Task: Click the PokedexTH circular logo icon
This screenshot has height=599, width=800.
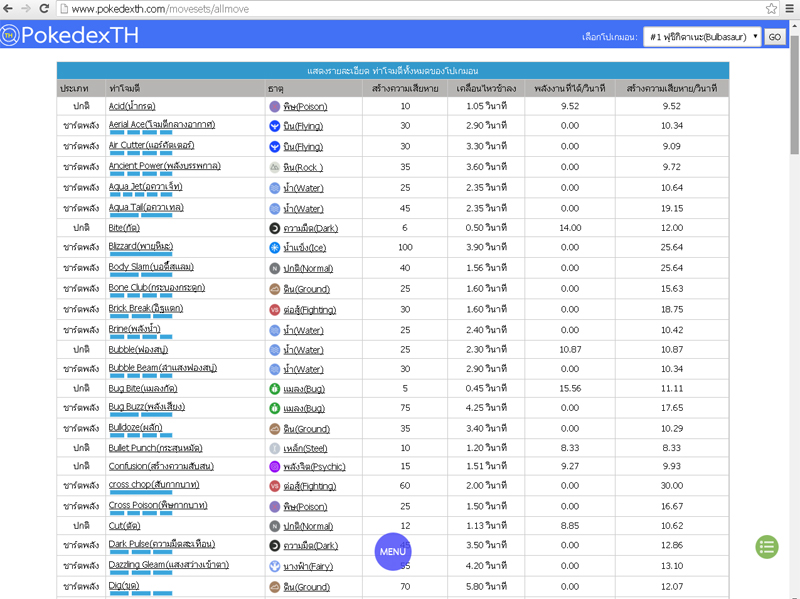Action: 9,35
